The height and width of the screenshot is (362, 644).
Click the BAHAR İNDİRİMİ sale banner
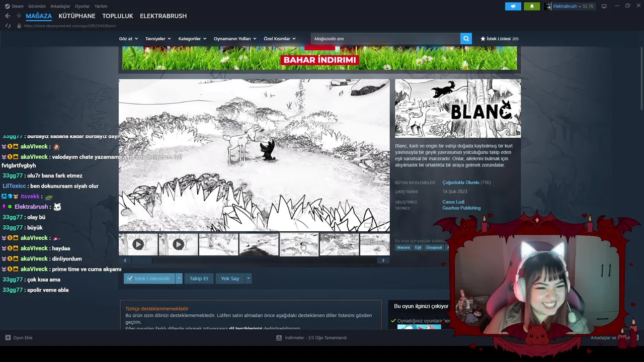(319, 58)
